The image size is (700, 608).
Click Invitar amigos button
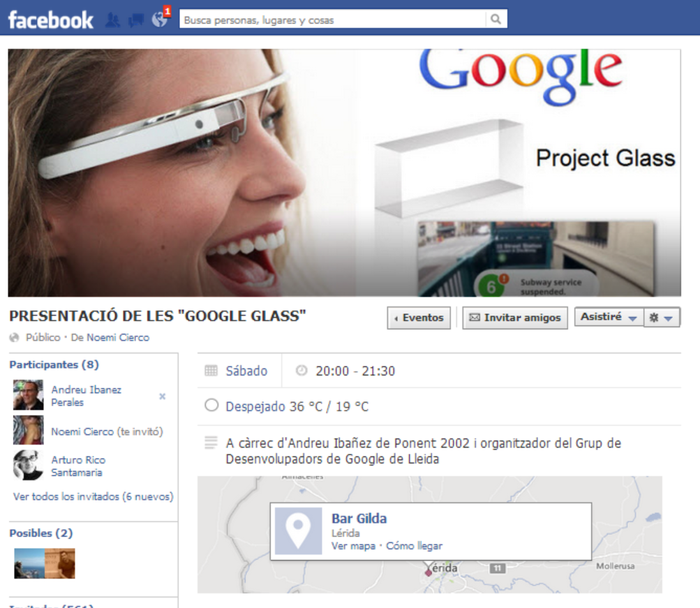[x=515, y=318]
